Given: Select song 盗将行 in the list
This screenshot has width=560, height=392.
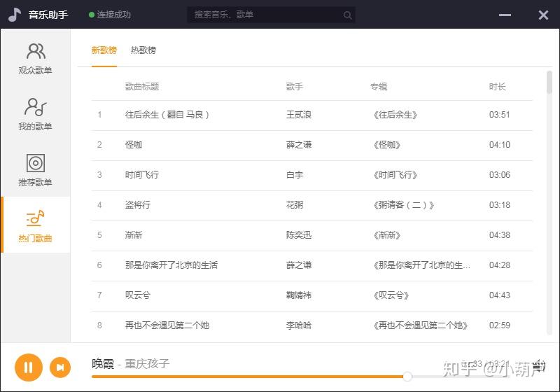Looking at the screenshot, I should [138, 205].
